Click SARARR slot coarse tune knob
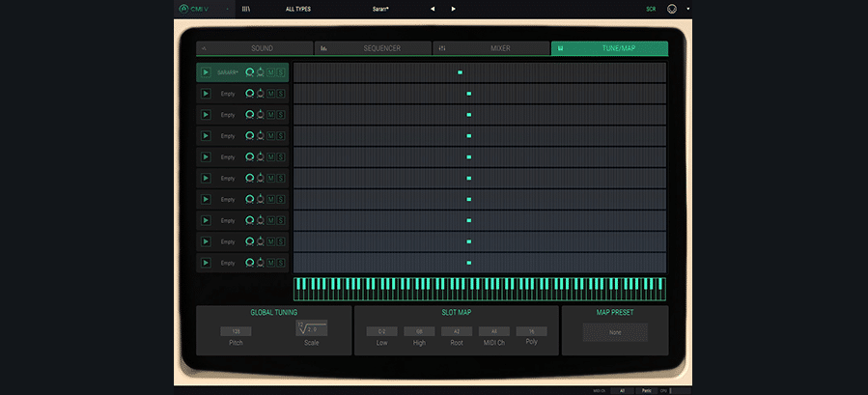This screenshot has height=395, width=868. 250,72
